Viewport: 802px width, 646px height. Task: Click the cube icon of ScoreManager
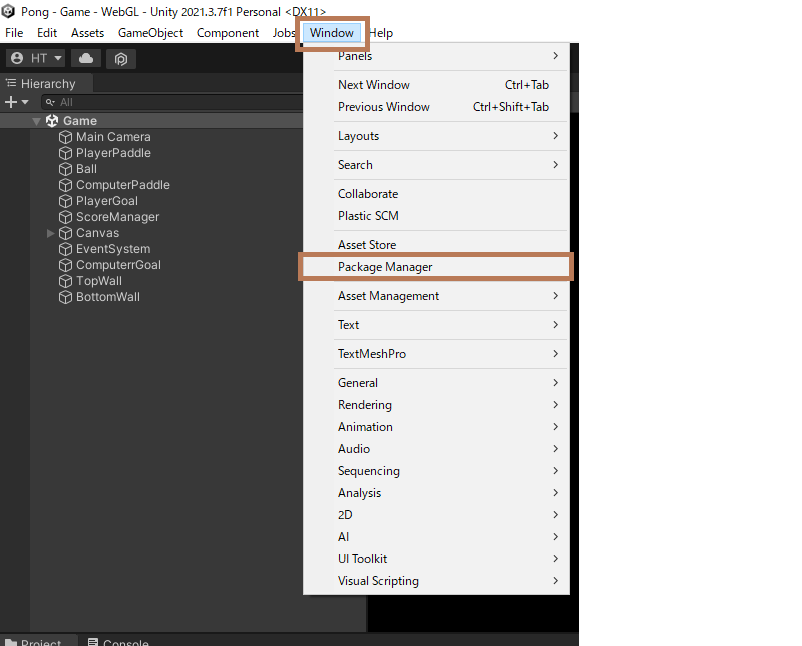point(65,217)
